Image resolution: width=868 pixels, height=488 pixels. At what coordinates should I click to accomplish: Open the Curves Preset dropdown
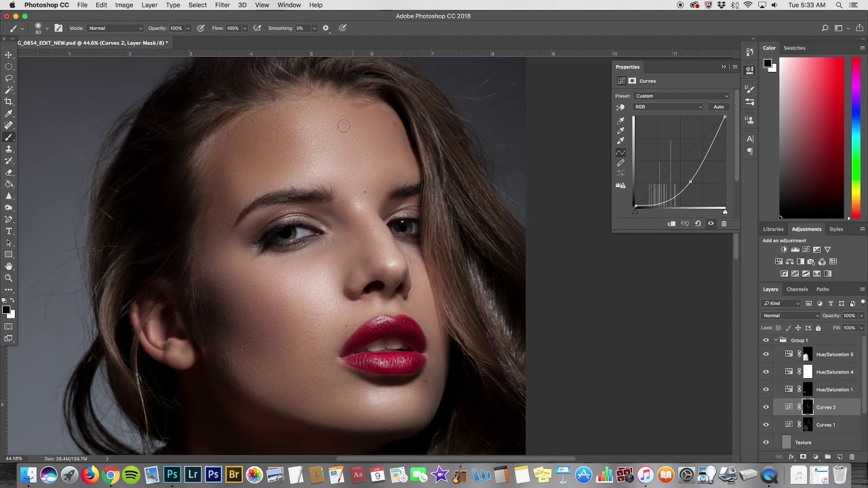682,96
